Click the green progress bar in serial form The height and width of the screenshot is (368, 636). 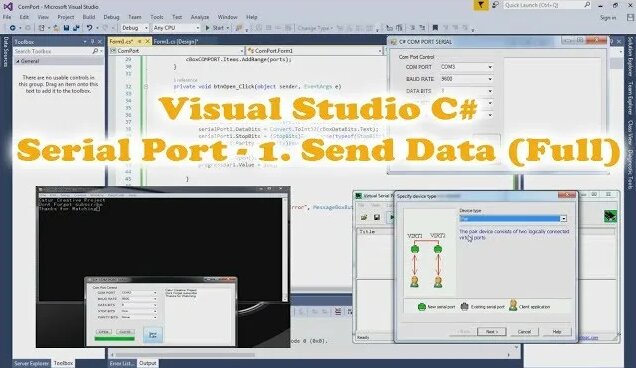114,338
